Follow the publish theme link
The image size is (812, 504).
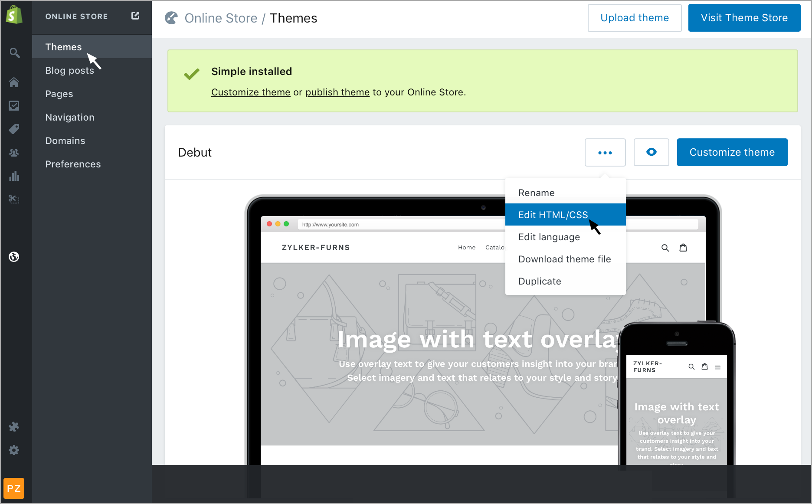(x=337, y=92)
